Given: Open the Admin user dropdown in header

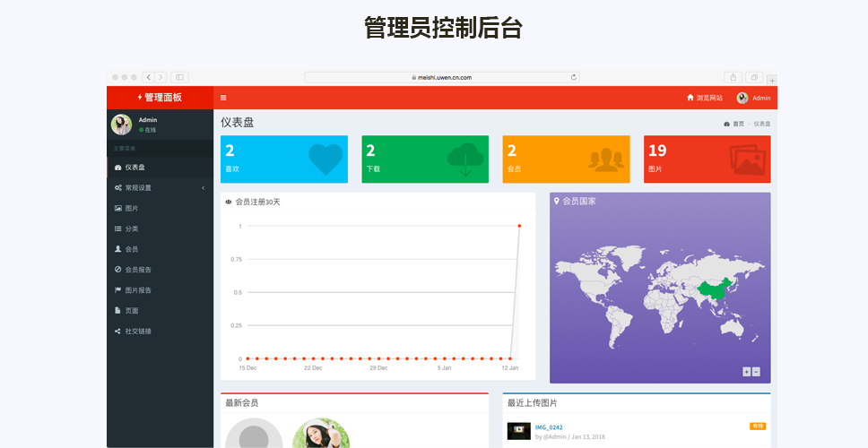Looking at the screenshot, I should click(753, 98).
